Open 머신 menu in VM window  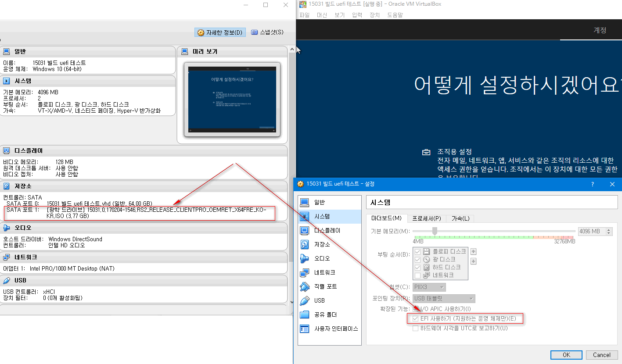(322, 15)
